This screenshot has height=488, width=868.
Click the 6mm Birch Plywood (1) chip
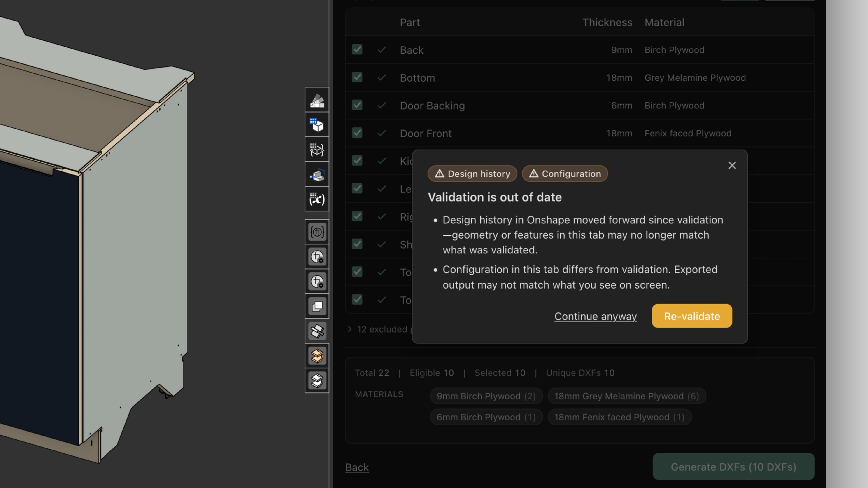486,417
